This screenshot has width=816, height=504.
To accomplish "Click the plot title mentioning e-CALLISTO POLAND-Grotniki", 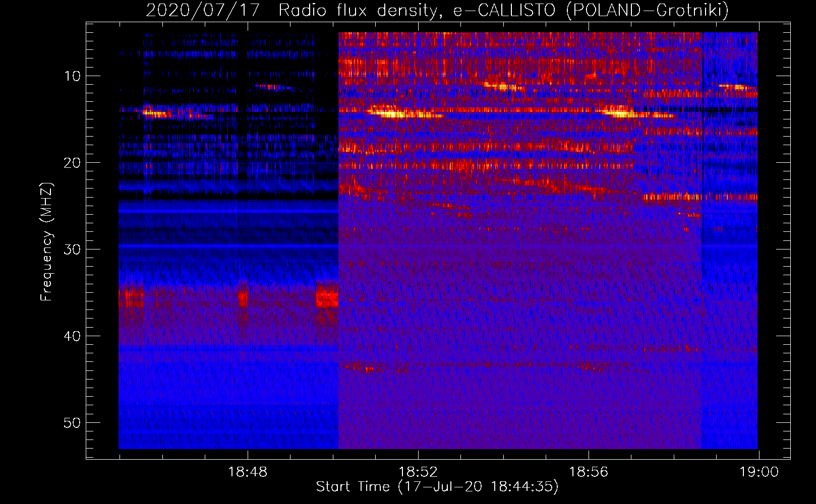I will [437, 10].
